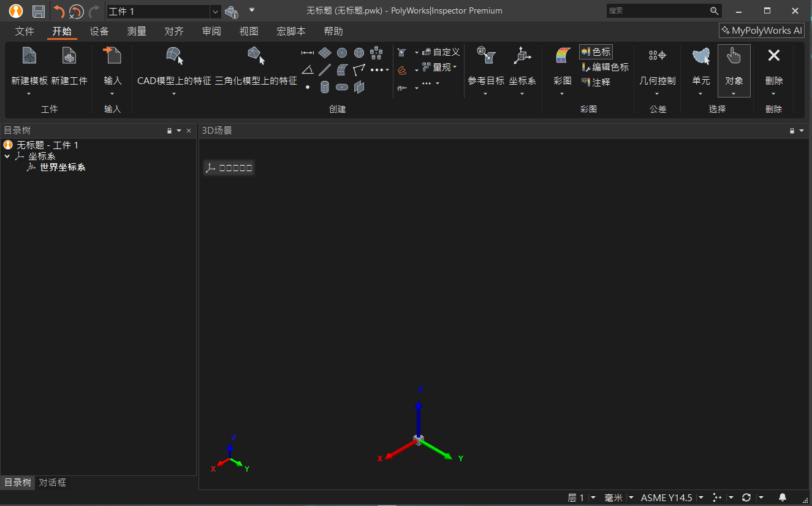This screenshot has height=506, width=812.
Task: Create a parallel planes feature icon
Action: 359,87
